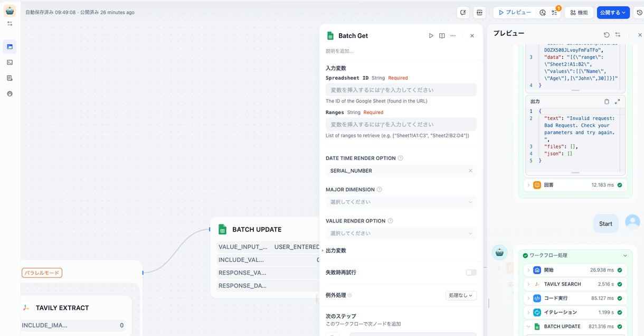The height and width of the screenshot is (336, 644).
Task: Copy the 出力 output JSON
Action: [607, 101]
